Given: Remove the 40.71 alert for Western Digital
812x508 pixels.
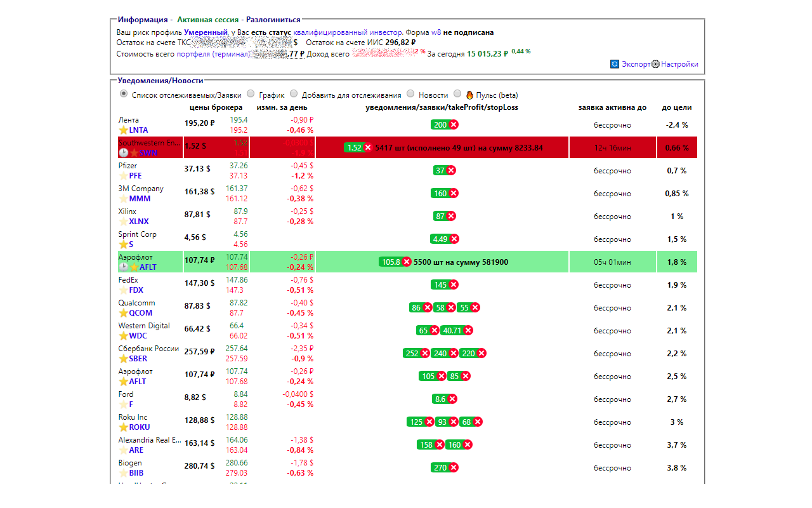Looking at the screenshot, I should (468, 331).
